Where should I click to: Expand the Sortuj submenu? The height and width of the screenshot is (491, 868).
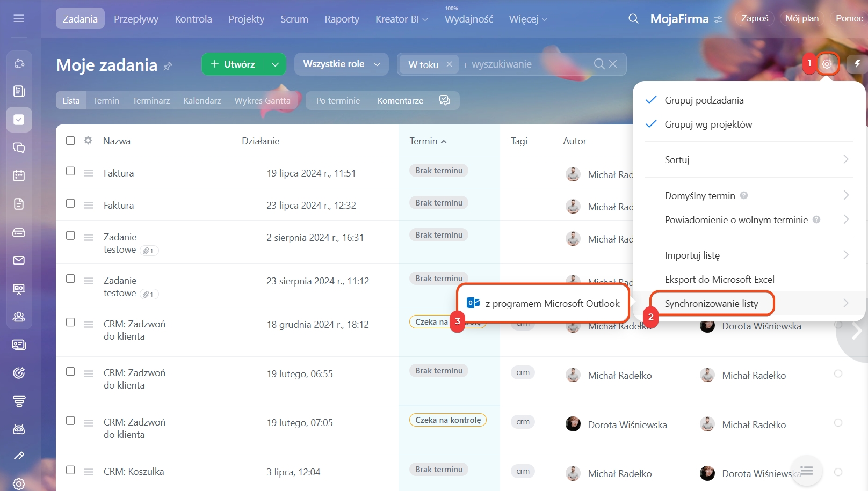(749, 159)
